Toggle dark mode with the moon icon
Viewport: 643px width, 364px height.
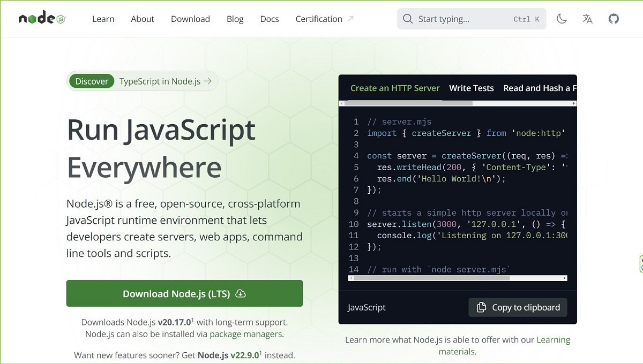coord(561,19)
